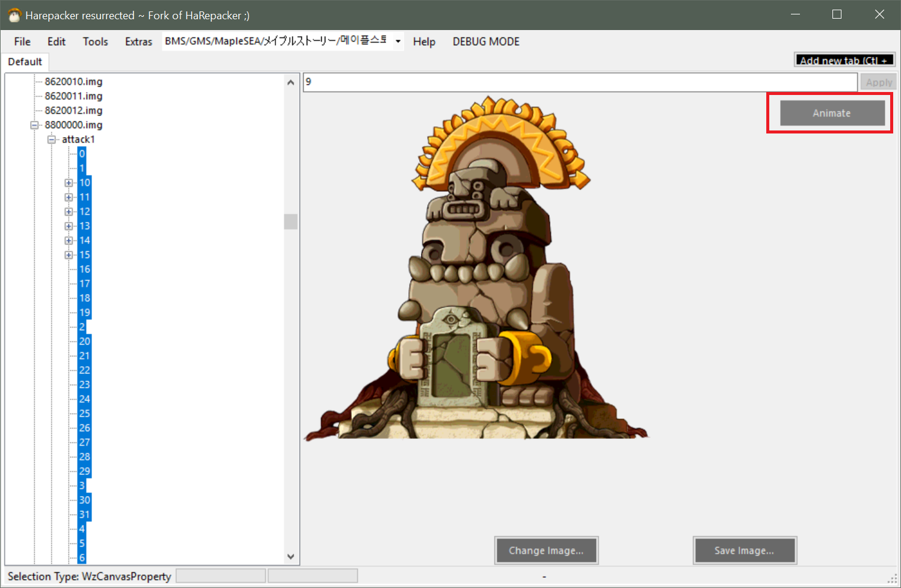Open the Extras menu
The width and height of the screenshot is (901, 588).
tap(138, 41)
